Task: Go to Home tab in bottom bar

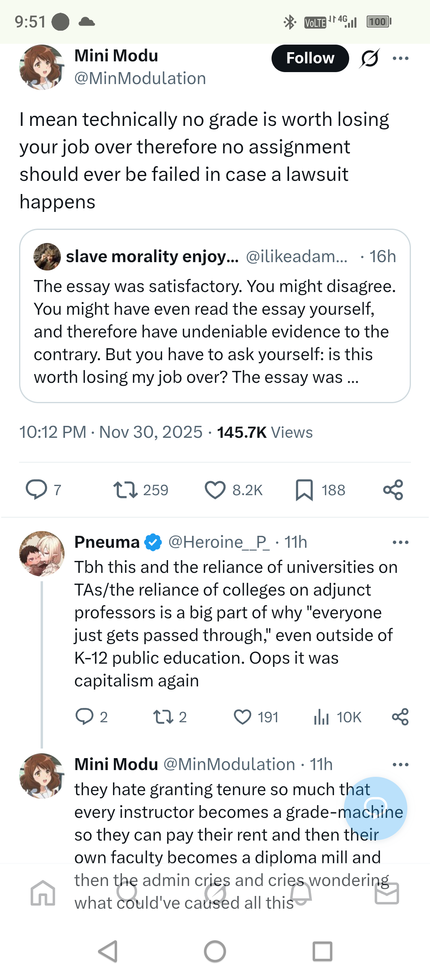Action: [x=43, y=893]
